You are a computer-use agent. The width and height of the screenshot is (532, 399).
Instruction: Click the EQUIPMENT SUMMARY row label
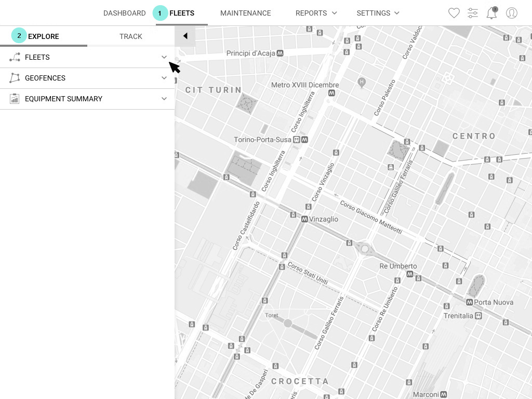coord(63,99)
